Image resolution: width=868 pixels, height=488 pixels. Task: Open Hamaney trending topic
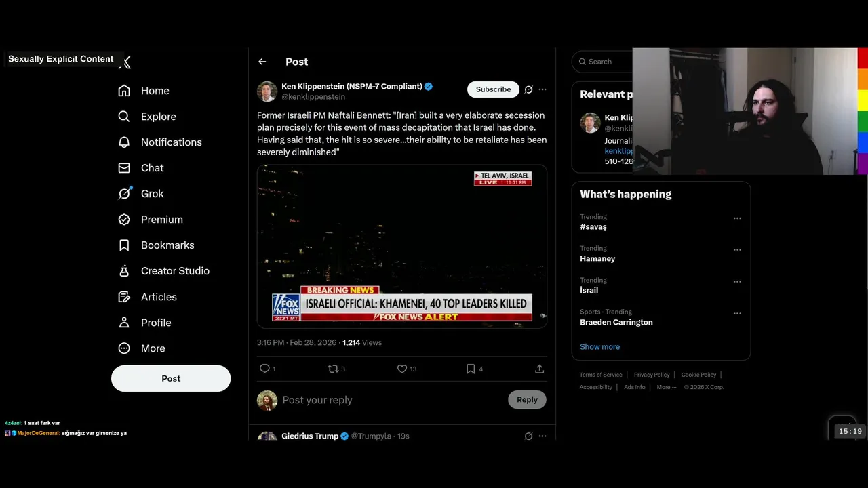(x=597, y=258)
